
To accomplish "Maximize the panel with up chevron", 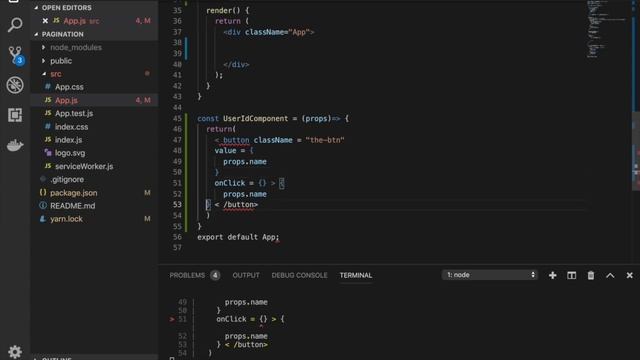I will tap(610, 276).
